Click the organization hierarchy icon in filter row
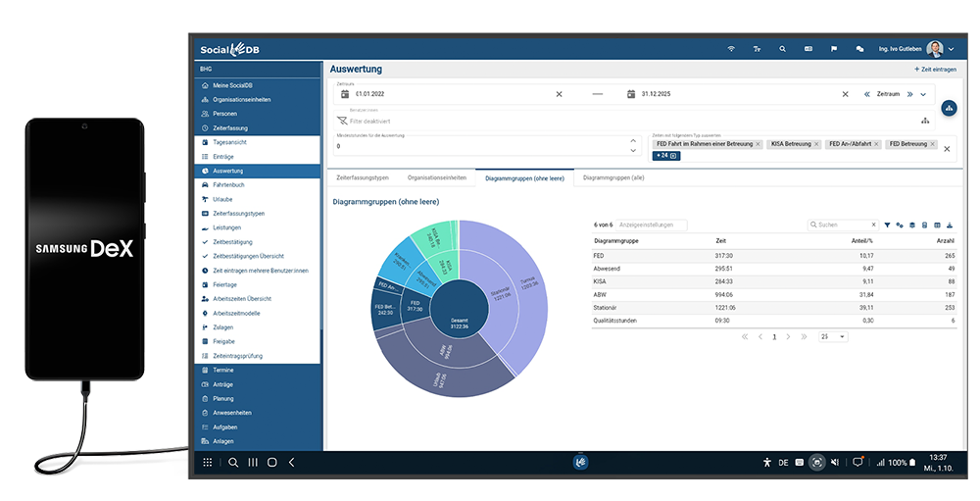The image size is (980, 501). [x=924, y=121]
